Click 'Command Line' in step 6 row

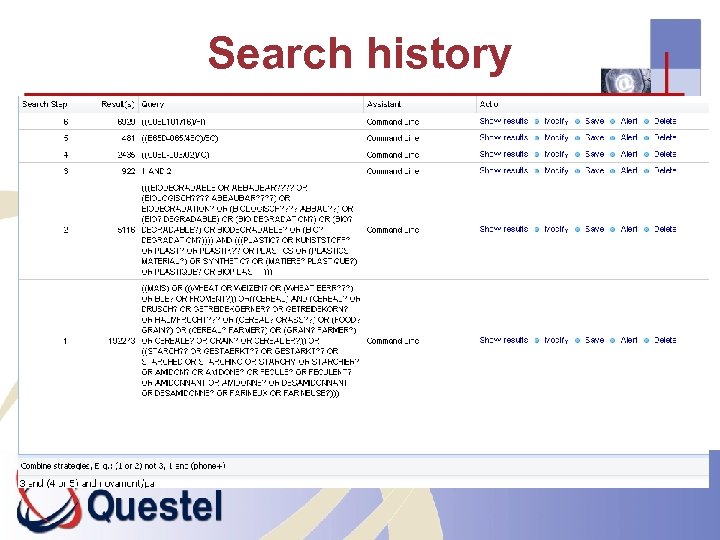[x=393, y=122]
